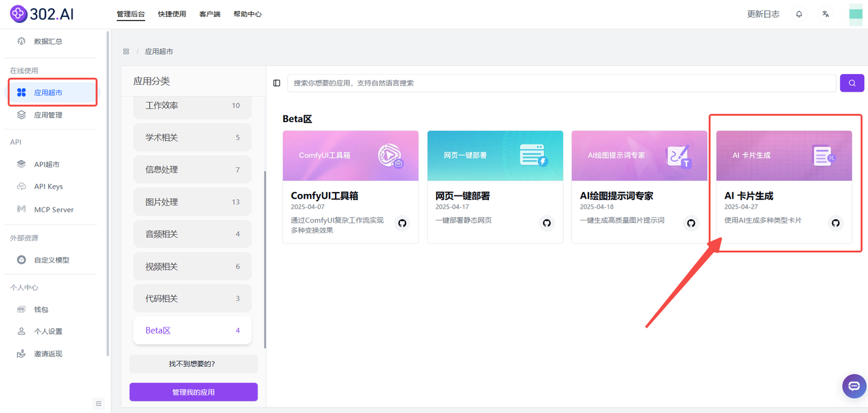Click the API超市 cube icon

point(22,164)
